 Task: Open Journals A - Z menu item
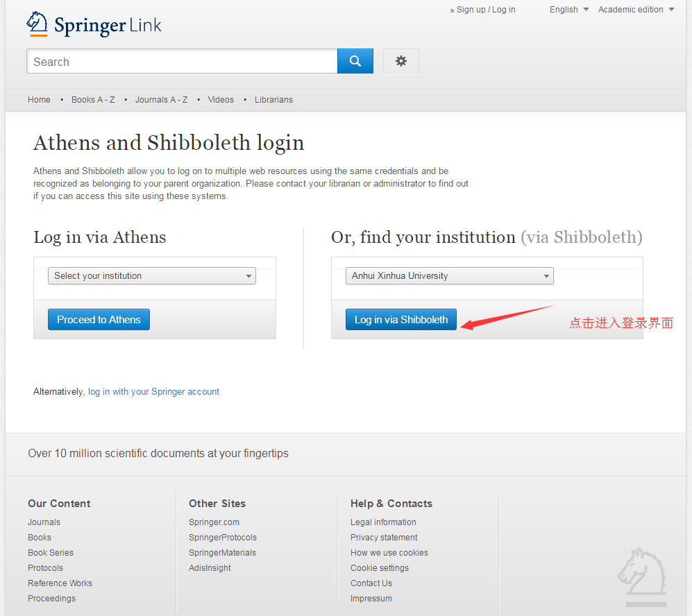click(x=161, y=100)
